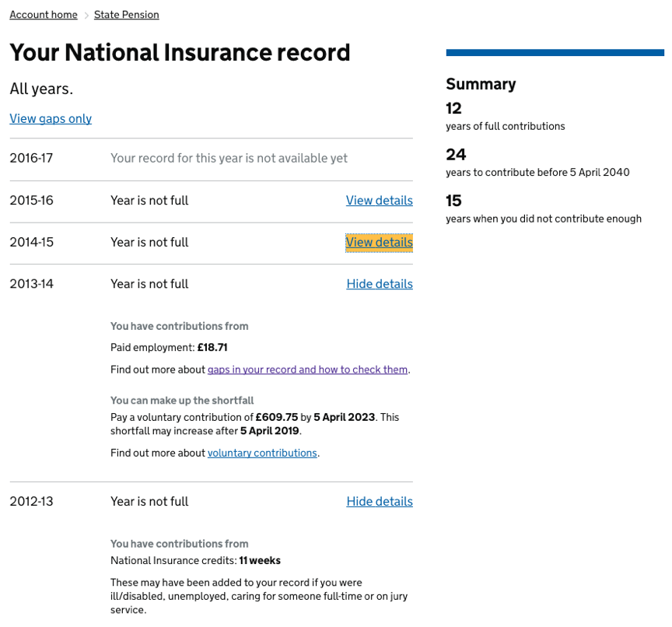Click the 5 April 2019 date text
The width and height of the screenshot is (672, 627).
click(x=270, y=431)
